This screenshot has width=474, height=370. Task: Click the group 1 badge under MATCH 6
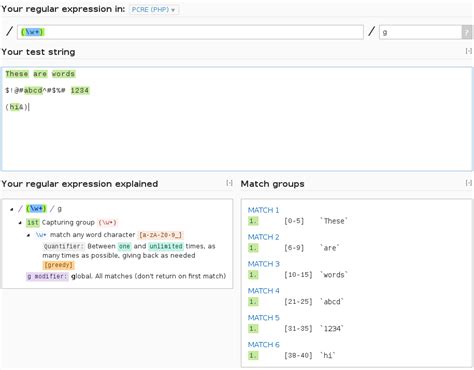tap(253, 356)
